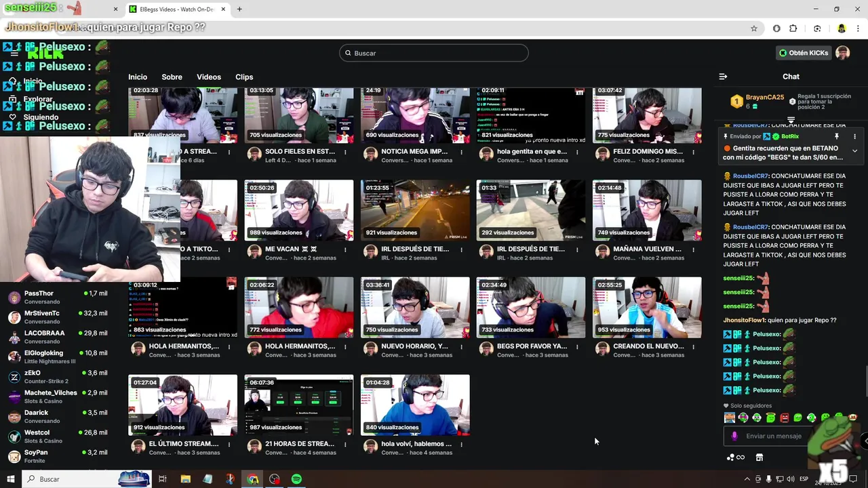Screen dimensions: 868x488
Task: Insert the red angry face emote
Action: click(x=785, y=418)
